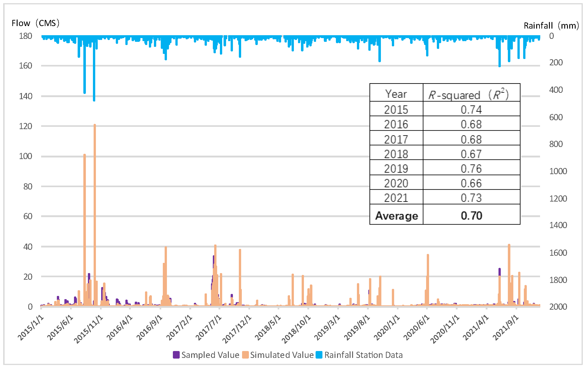Select the Rainfall Station Data legend label
This screenshot has height=370, width=588.
(x=363, y=355)
